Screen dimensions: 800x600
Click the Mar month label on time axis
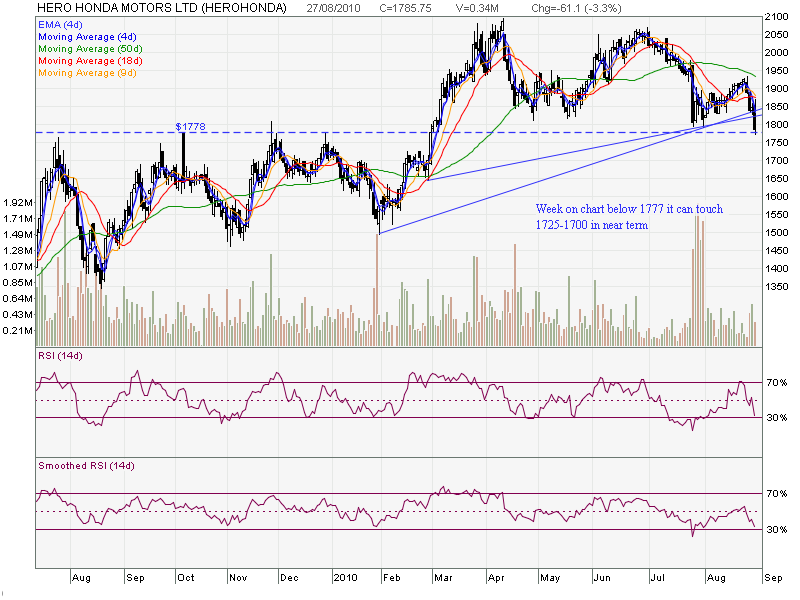coord(443,578)
